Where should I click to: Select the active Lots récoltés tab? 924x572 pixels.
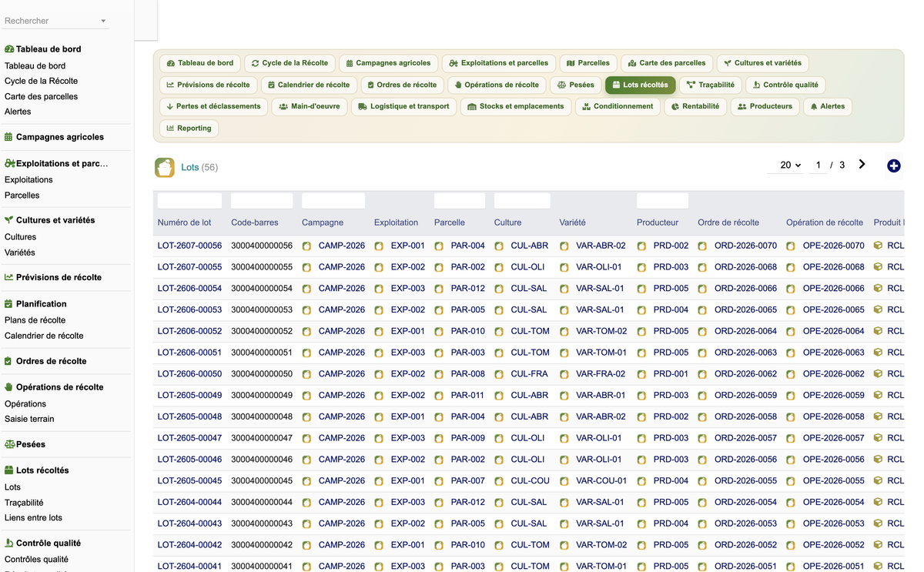click(640, 85)
